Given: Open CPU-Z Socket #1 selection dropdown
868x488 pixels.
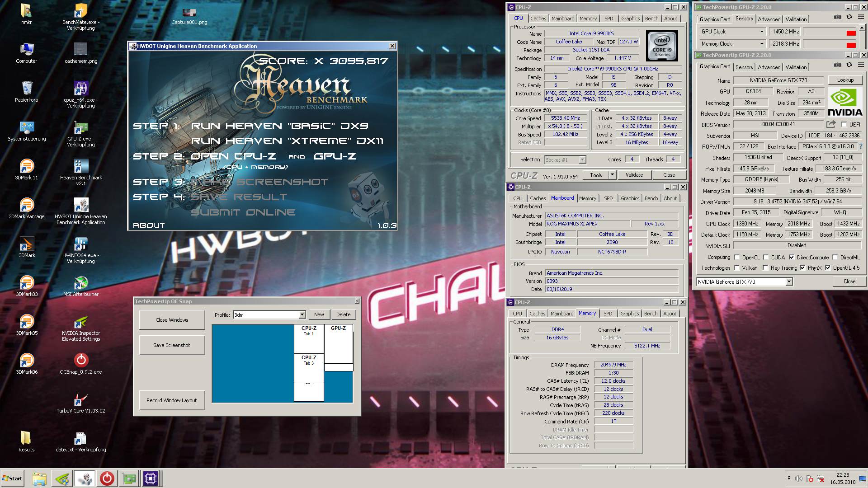Looking at the screenshot, I should (x=582, y=160).
